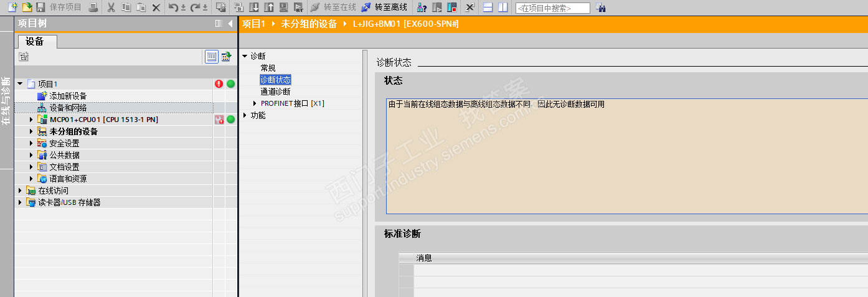
Task: Expand the 在线访问 tree node
Action: (x=20, y=191)
